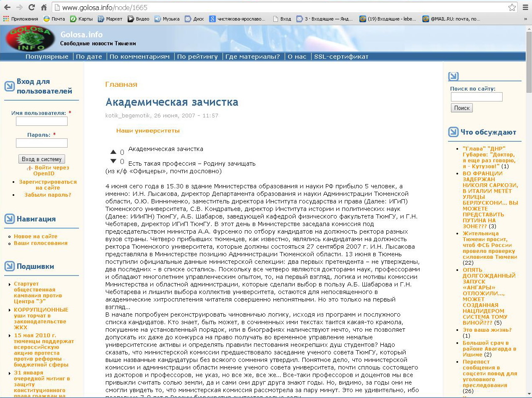Click the arrow icon beside Подшивки
This screenshot has height=398, width=532.
tap(9, 266)
